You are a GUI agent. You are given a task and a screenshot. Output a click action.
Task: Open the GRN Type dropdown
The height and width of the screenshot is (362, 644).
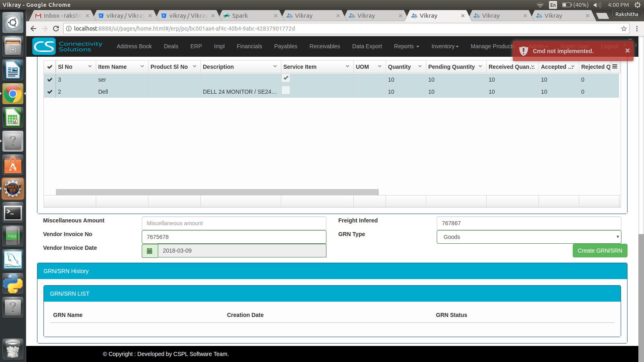[528, 237]
